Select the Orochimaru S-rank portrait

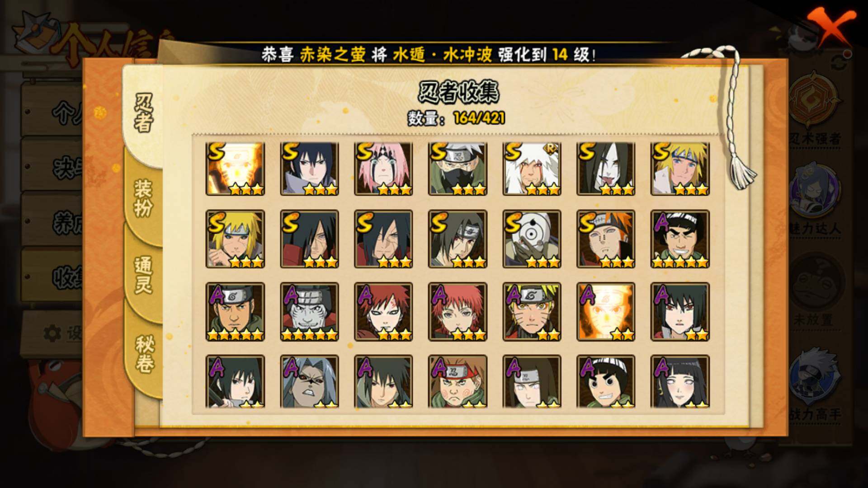pyautogui.click(x=606, y=169)
